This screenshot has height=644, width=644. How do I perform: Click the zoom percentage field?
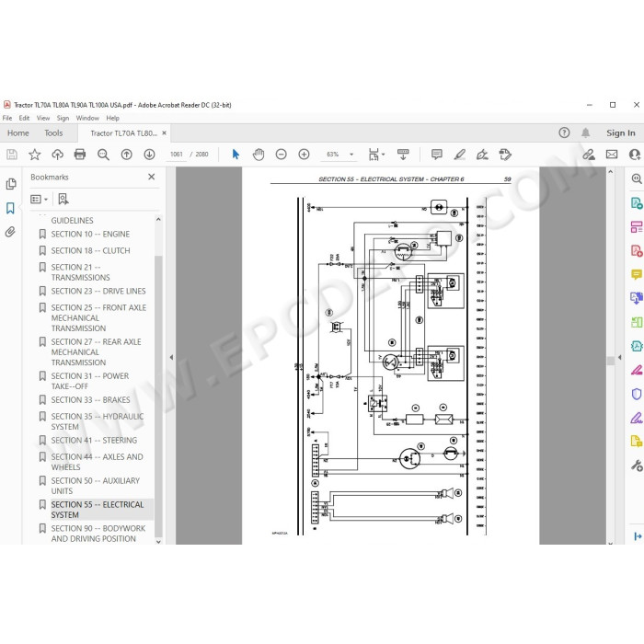[x=333, y=155]
